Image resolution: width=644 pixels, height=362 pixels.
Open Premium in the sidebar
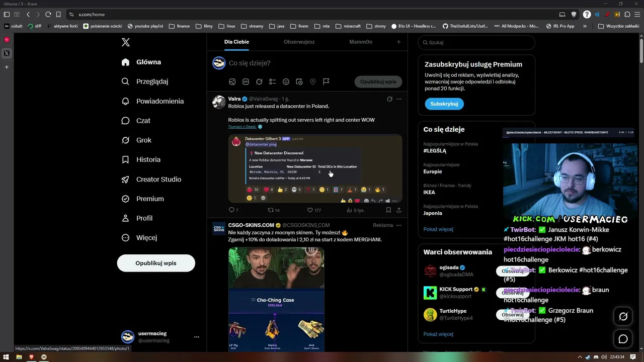click(x=143, y=199)
